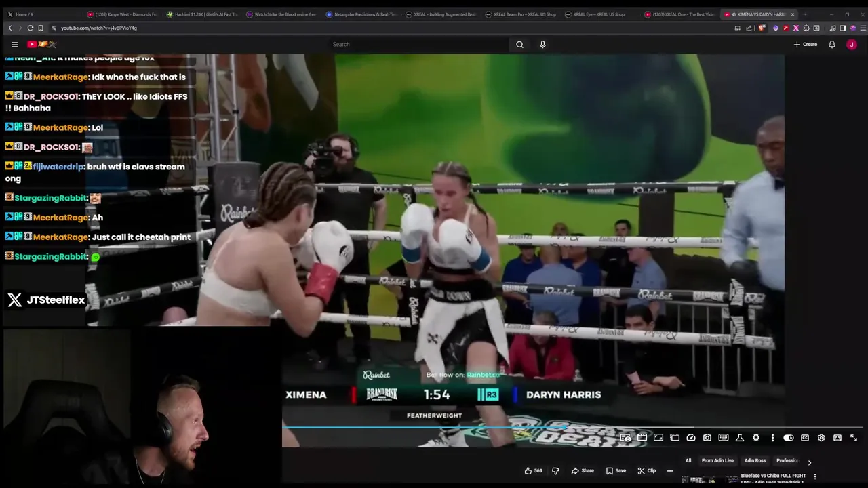Open the keyboard shortcuts icon in player
868x488 pixels.
click(x=724, y=438)
